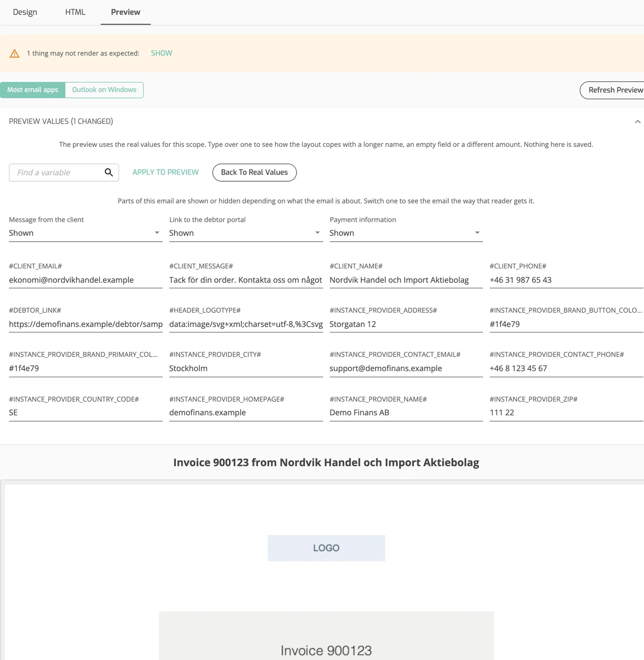
Task: Click Refresh Preview button
Action: tap(612, 90)
